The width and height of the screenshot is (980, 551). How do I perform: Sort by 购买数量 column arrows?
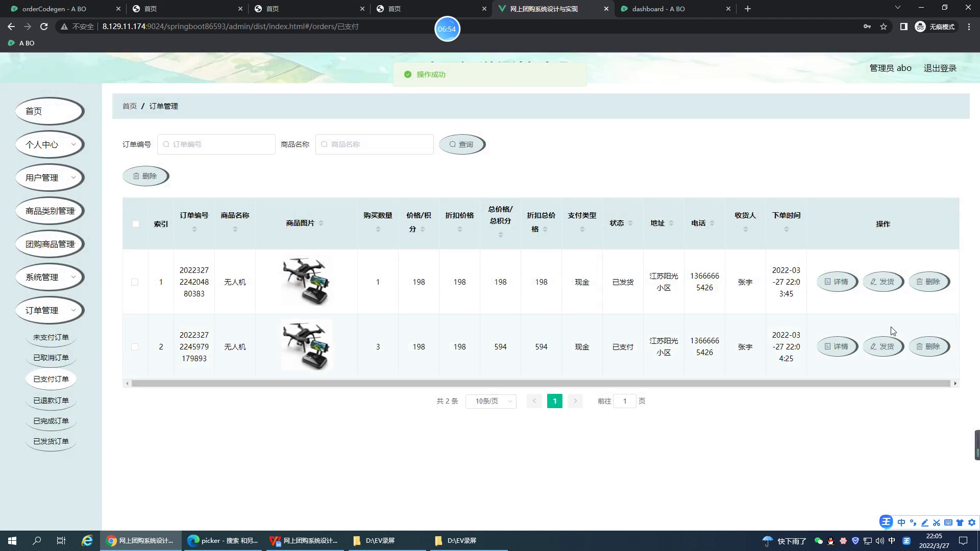coord(378,230)
